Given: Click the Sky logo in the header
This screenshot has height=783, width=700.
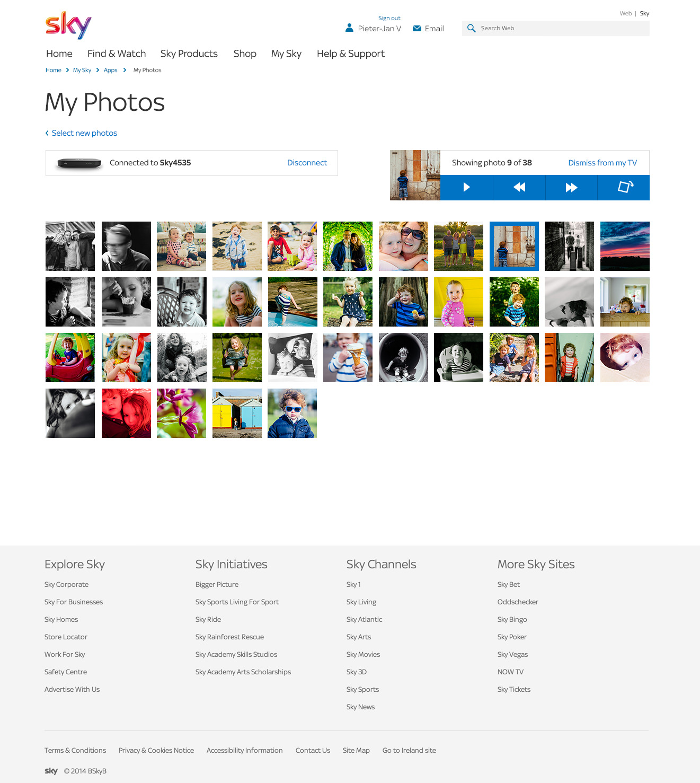Looking at the screenshot, I should (x=68, y=25).
